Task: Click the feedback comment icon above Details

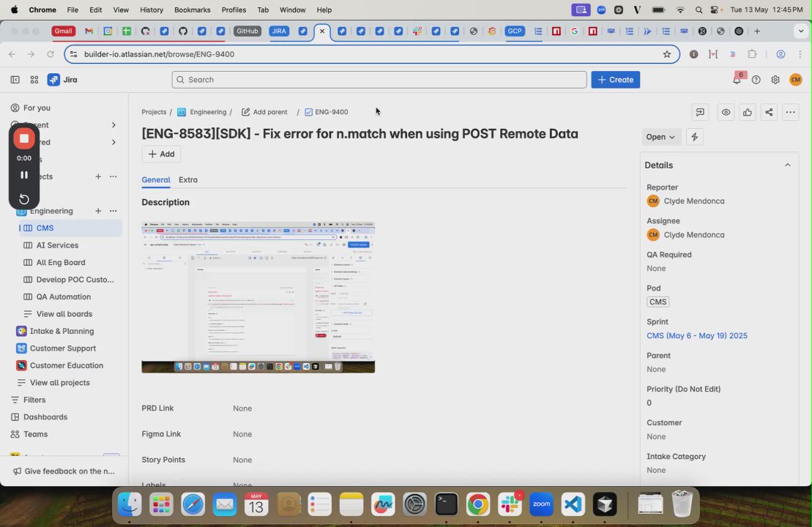Action: [x=700, y=112]
